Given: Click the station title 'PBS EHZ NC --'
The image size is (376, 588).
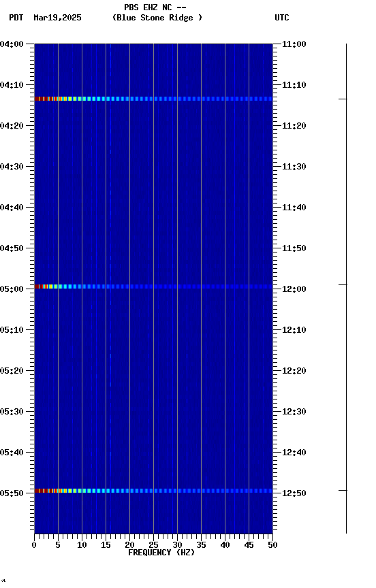Looking at the screenshot, I should pos(155,7).
